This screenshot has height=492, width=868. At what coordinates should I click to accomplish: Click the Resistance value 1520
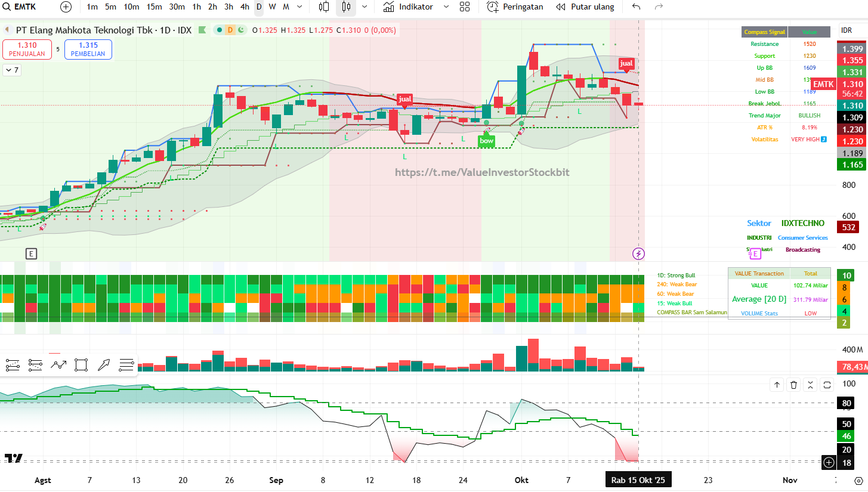(810, 44)
